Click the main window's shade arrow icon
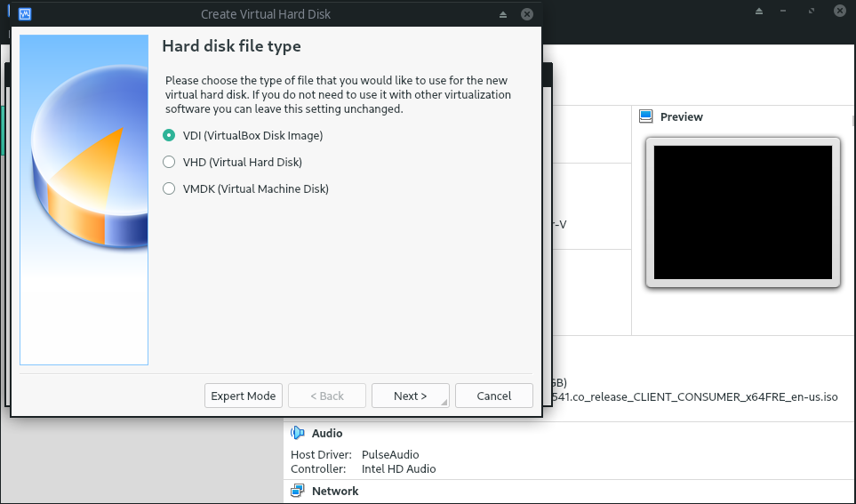Screen dimensions: 856x504 click(x=758, y=12)
